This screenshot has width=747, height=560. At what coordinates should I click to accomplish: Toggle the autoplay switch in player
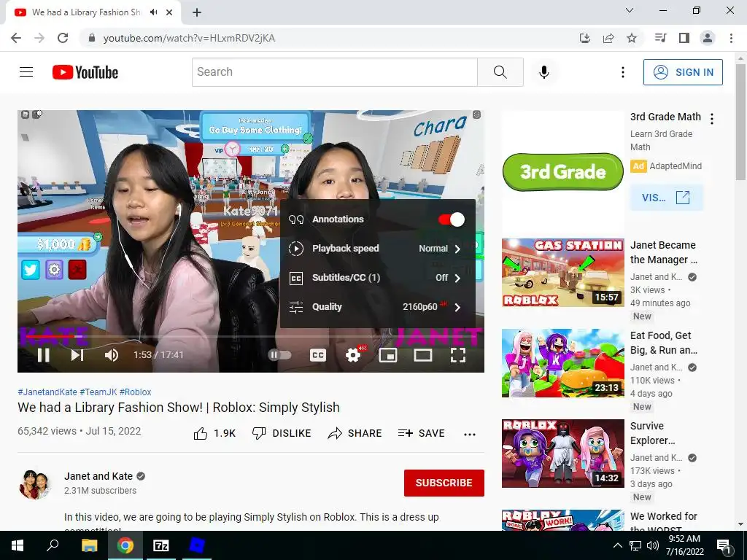pyautogui.click(x=279, y=355)
